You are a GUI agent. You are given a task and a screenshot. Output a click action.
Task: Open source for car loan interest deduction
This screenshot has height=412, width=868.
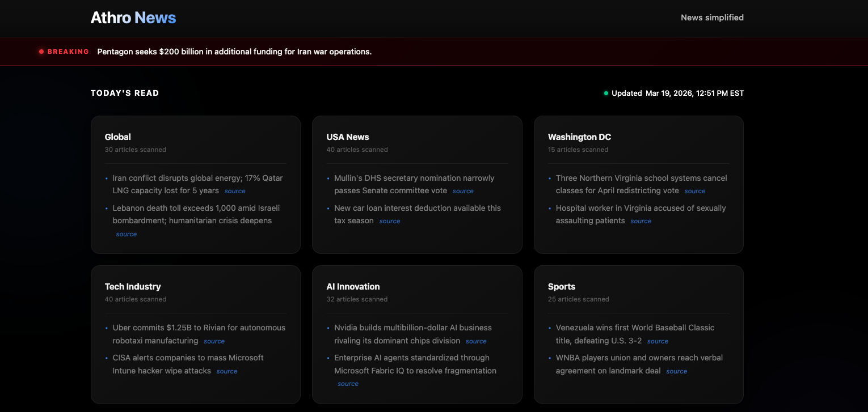pos(390,222)
